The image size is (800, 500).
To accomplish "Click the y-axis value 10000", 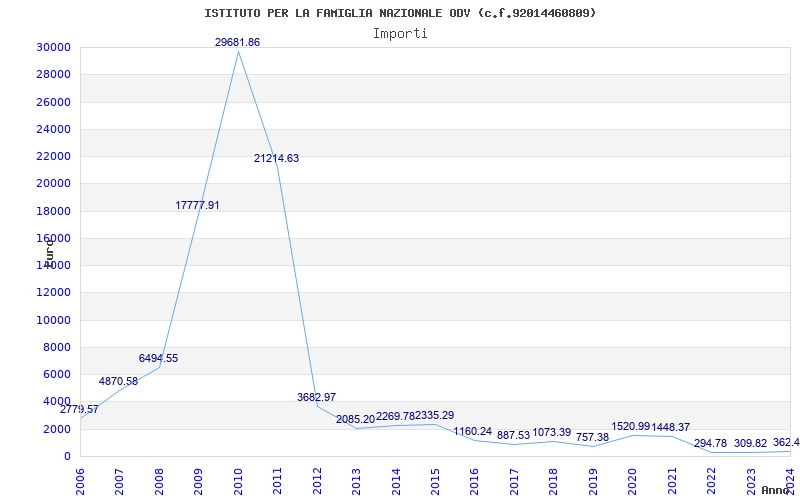I will (54, 320).
